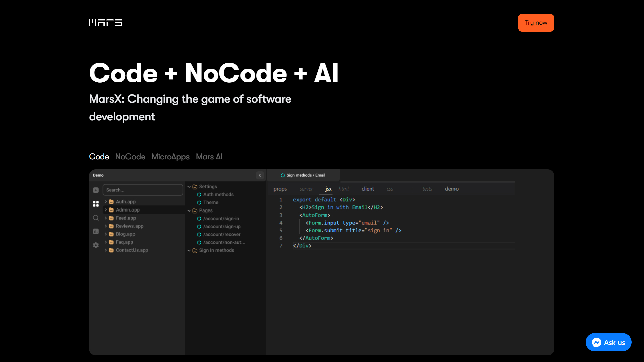Select the Sign methods / Email editor tab
644x362 pixels.
click(303, 175)
